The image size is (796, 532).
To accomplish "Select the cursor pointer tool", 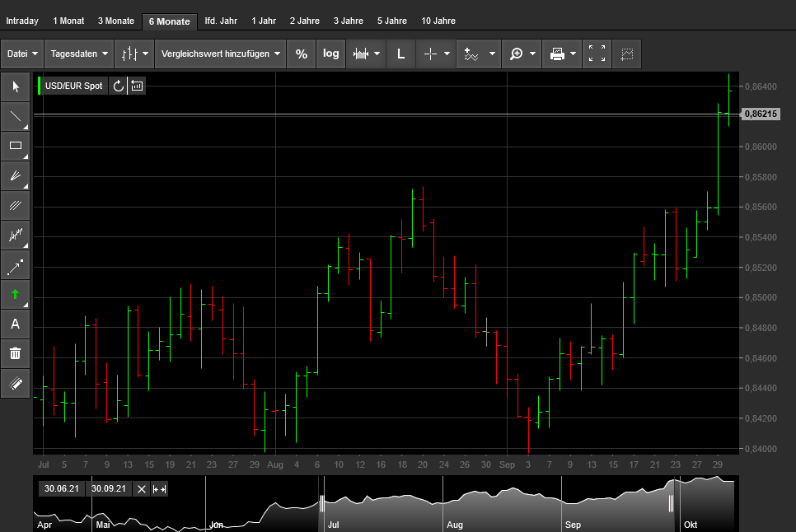I will (x=15, y=87).
